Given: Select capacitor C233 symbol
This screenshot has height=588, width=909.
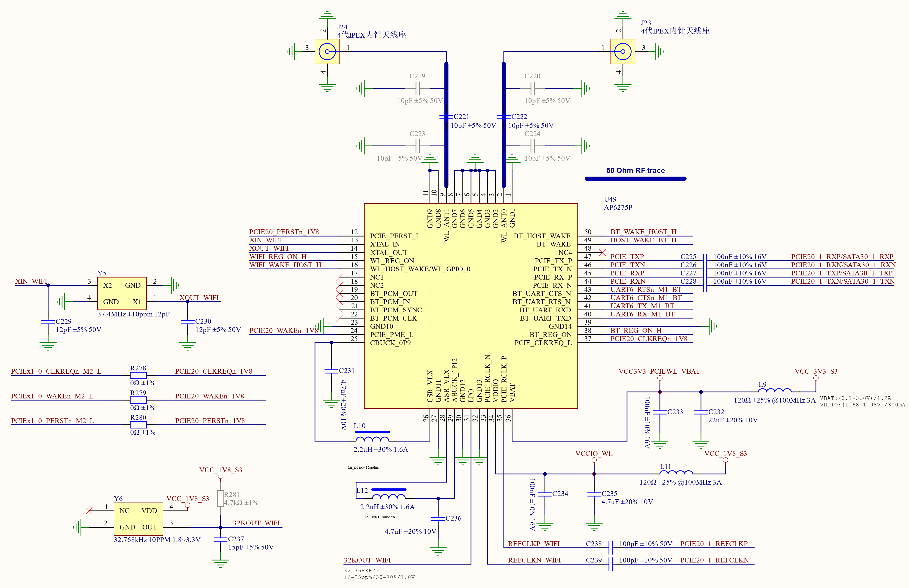Looking at the screenshot, I should pos(660,412).
